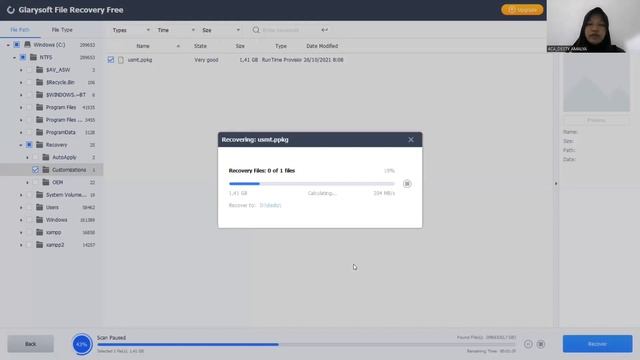The width and height of the screenshot is (640, 360).
Task: Open the Size filter dropdown
Action: point(221,30)
